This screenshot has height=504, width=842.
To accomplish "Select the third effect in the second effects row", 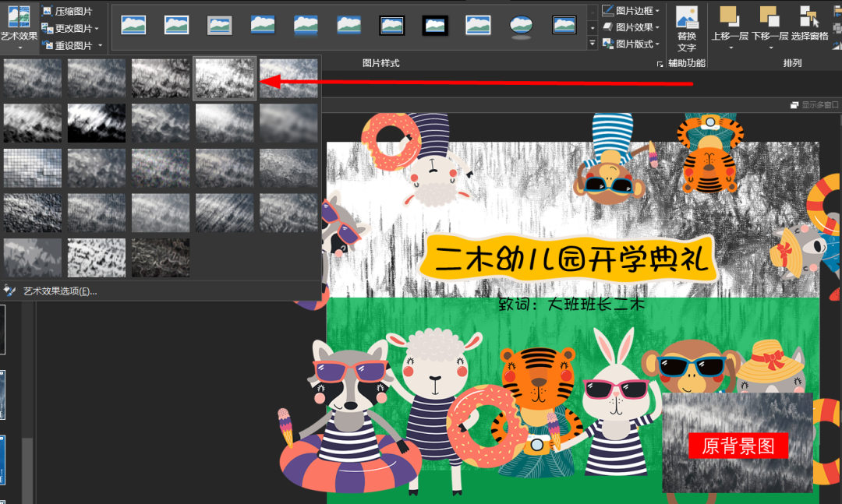I will 161,123.
